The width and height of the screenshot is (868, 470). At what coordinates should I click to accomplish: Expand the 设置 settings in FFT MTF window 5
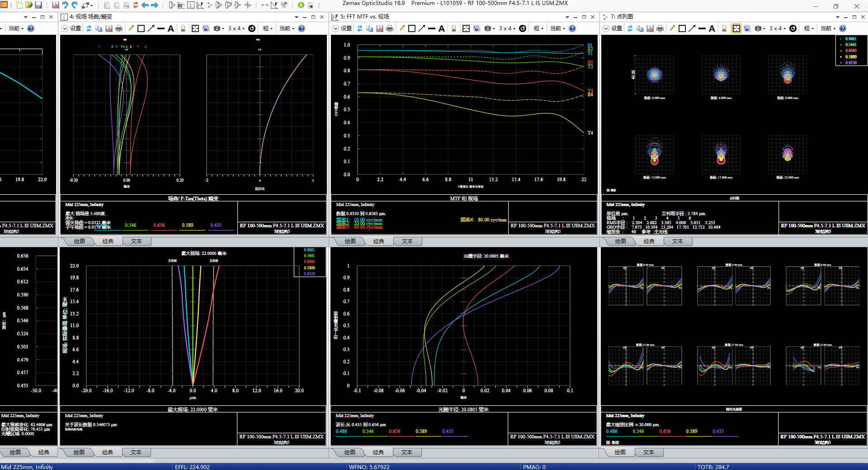[x=342, y=28]
